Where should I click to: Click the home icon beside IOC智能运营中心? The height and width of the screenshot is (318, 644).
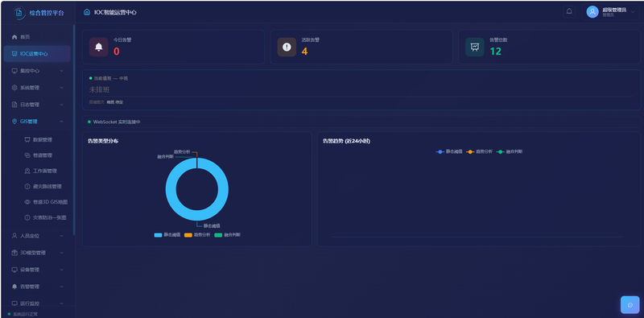point(87,12)
